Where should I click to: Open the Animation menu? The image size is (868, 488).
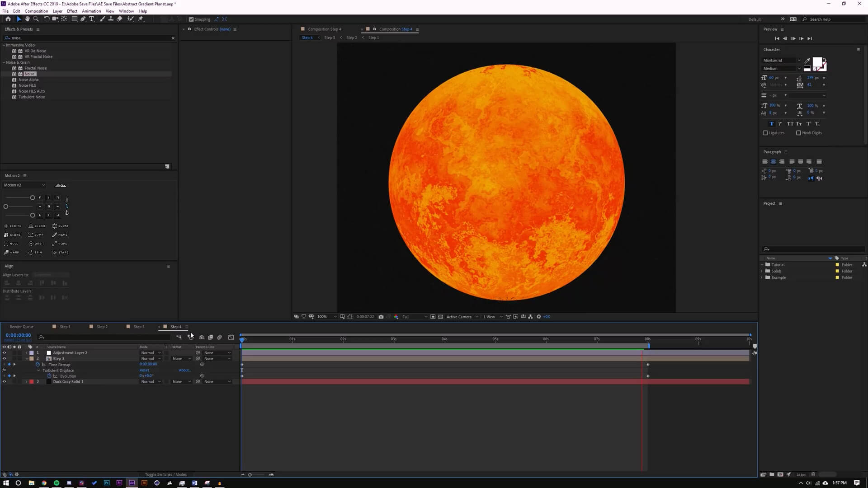click(91, 11)
